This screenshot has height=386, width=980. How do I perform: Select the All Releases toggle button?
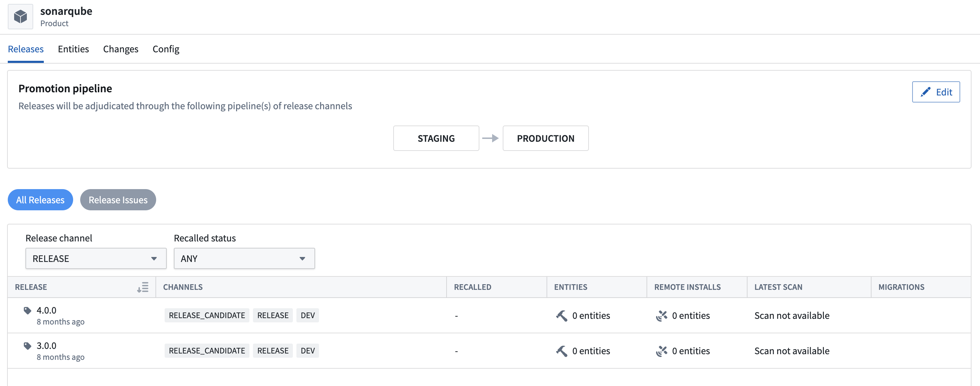[40, 200]
